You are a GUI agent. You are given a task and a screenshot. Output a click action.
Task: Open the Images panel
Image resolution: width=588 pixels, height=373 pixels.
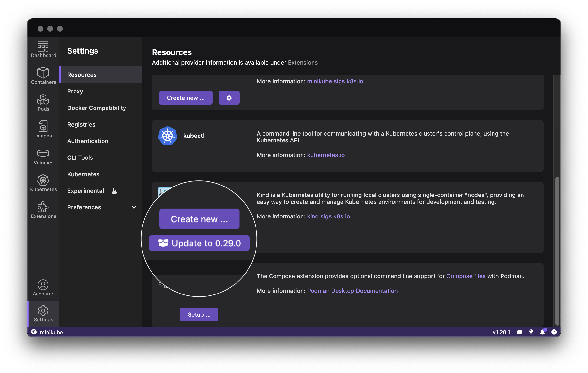43,129
